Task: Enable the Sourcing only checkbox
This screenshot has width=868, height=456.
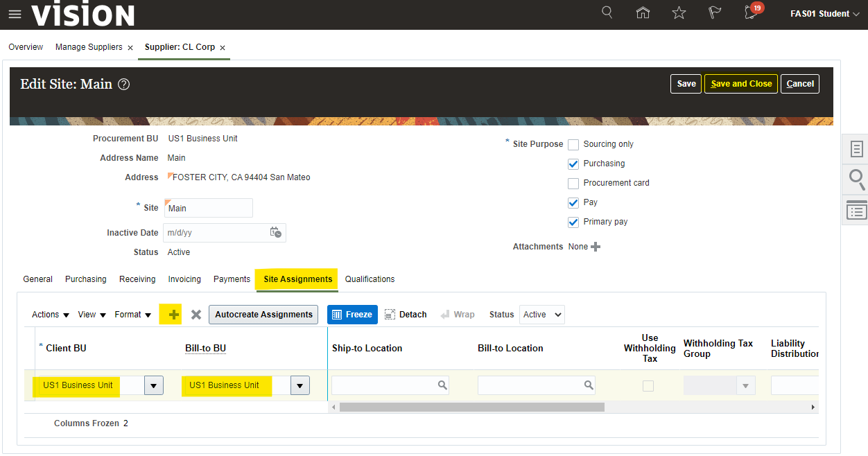Action: (x=573, y=144)
